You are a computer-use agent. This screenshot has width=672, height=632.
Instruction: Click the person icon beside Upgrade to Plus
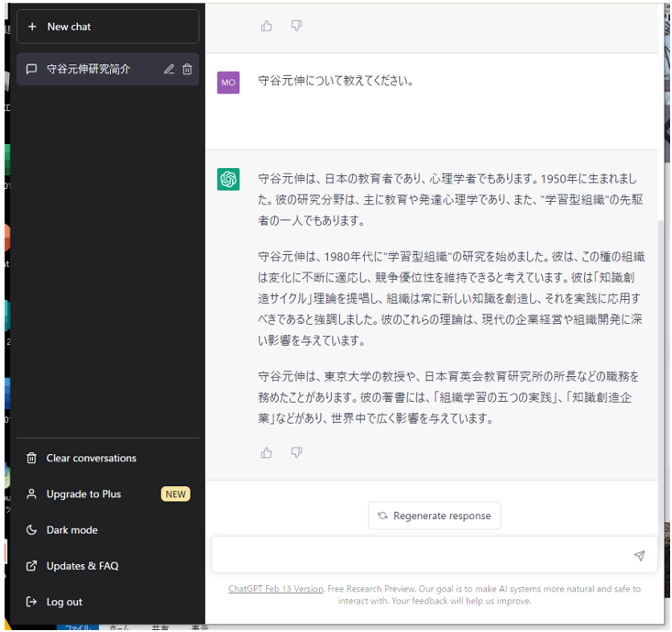coord(32,493)
